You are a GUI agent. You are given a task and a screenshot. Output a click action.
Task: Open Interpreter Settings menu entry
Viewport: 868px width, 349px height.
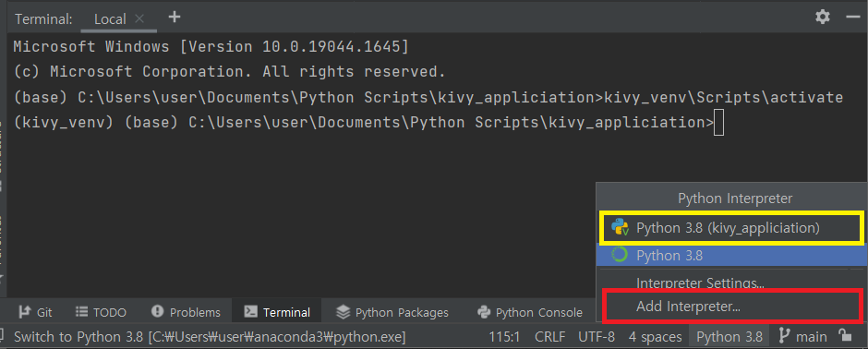[700, 283]
